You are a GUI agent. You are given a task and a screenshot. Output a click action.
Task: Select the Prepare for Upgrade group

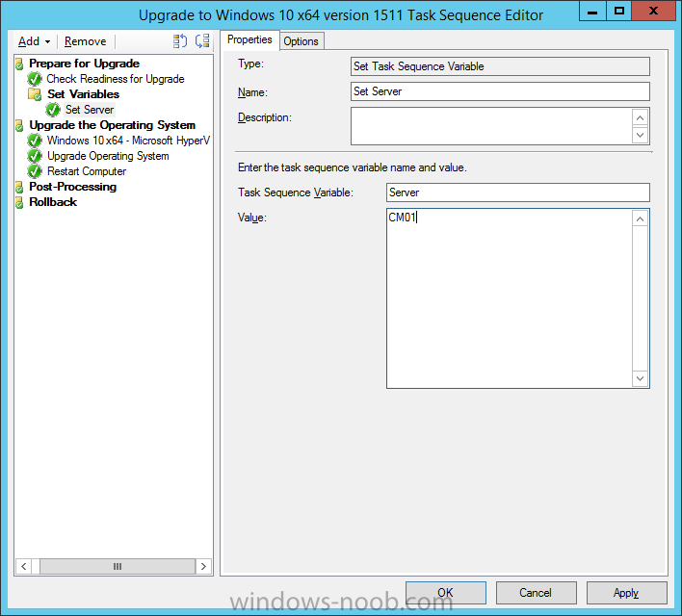tap(84, 64)
